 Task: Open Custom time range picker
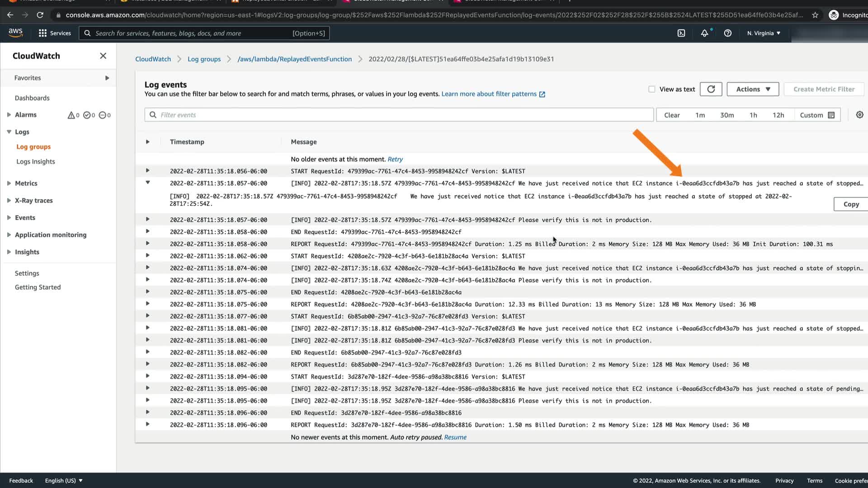(x=816, y=115)
